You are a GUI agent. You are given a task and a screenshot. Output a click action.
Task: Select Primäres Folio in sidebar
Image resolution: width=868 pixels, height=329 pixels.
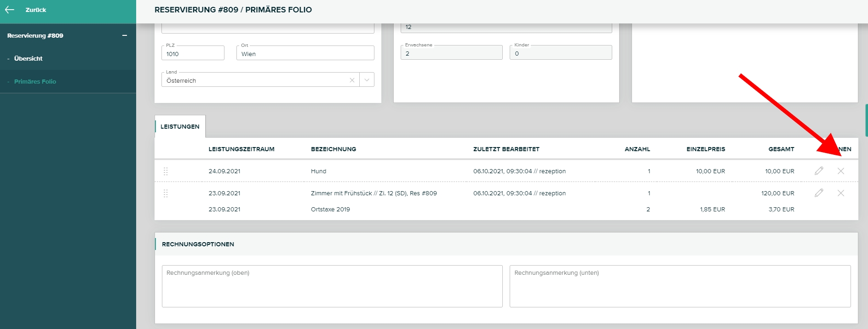tap(35, 81)
